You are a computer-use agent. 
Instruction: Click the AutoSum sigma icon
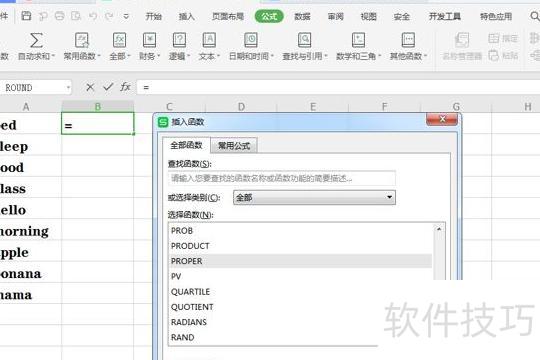click(36, 40)
